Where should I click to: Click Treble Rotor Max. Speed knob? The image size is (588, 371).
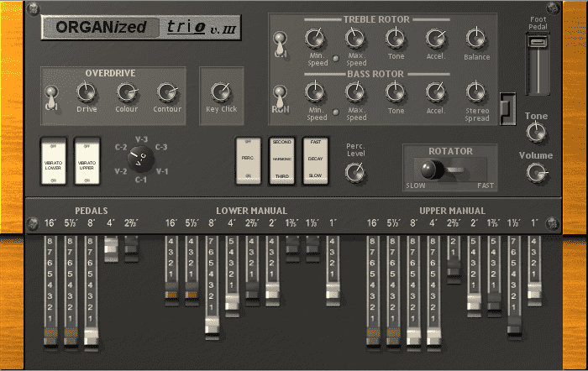click(355, 39)
